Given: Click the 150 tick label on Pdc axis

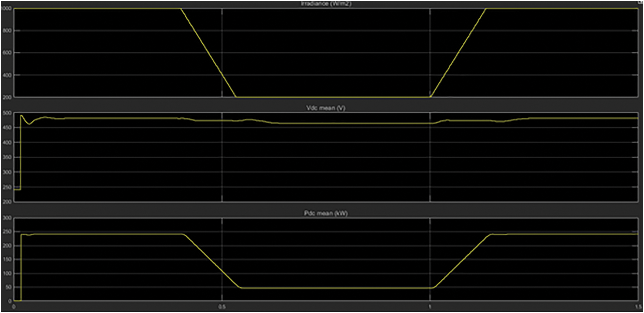Looking at the screenshot, I should (x=7, y=260).
